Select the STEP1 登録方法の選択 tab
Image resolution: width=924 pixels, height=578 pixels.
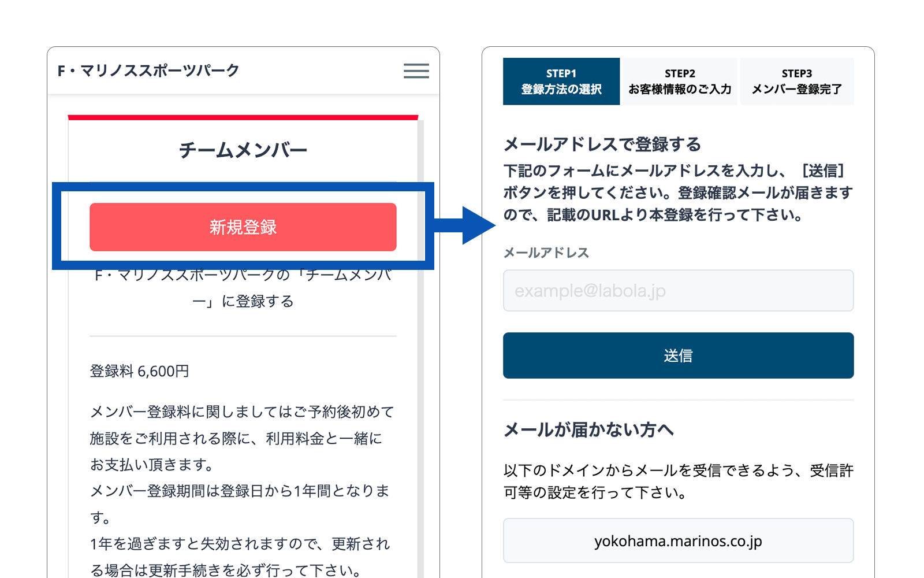pyautogui.click(x=561, y=81)
